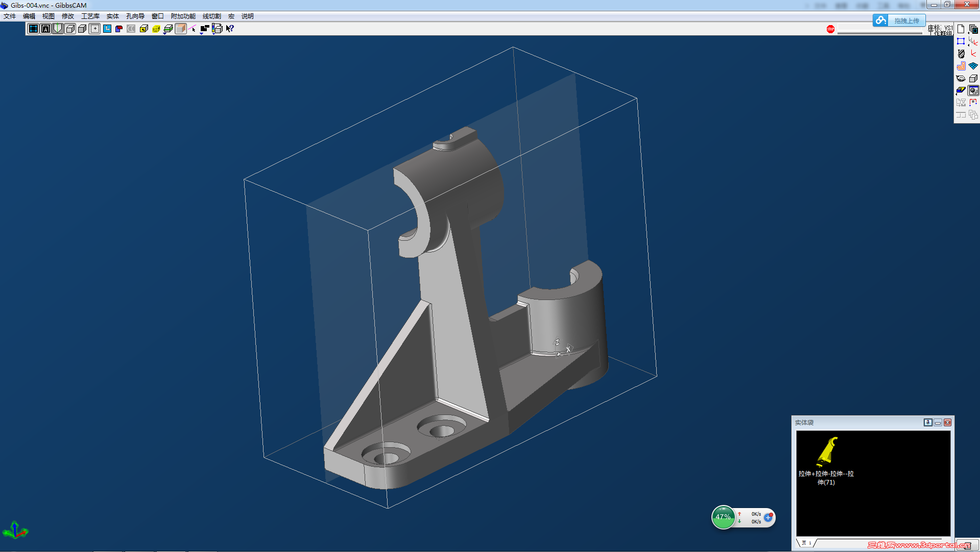980x552 pixels.
Task: Open the 实体 menu
Action: 113,16
